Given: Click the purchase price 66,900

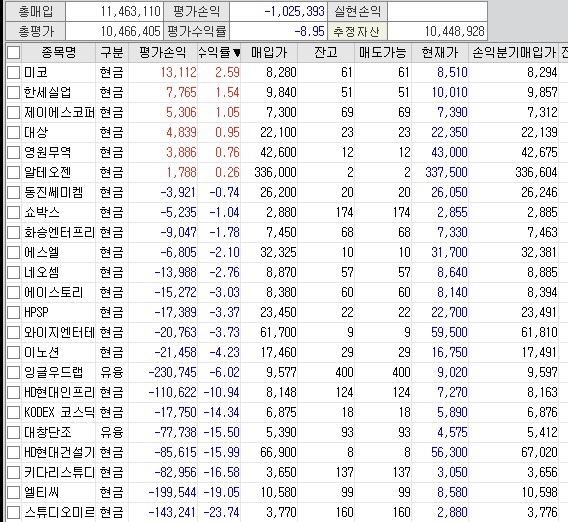Looking at the screenshot, I should tap(278, 452).
